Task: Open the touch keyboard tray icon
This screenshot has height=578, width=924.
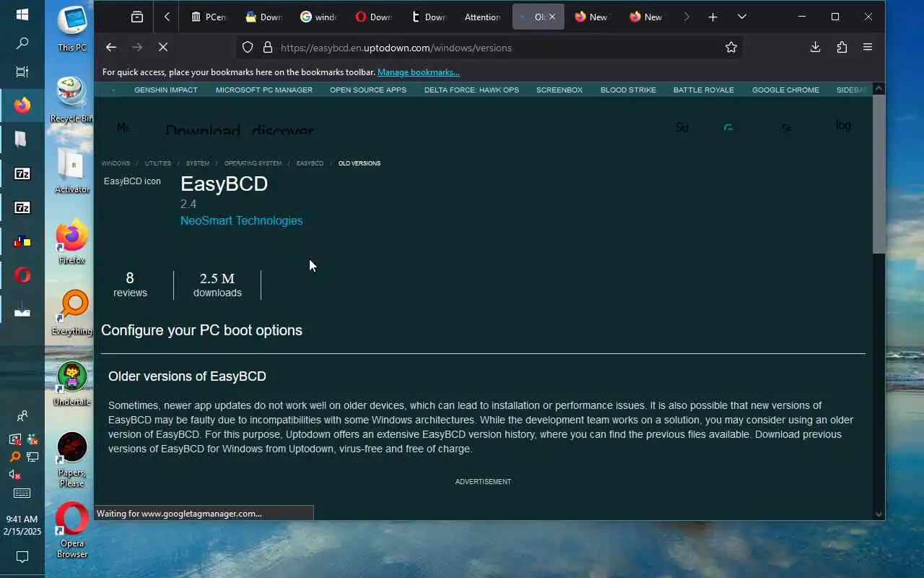Action: point(22,493)
